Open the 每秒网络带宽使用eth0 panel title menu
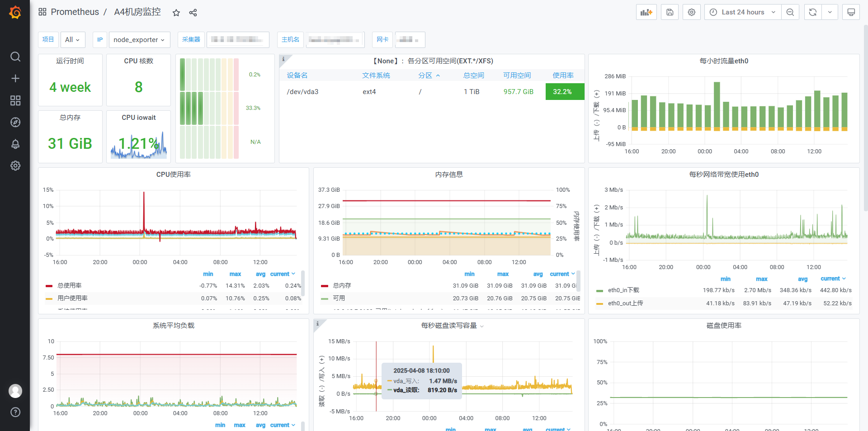The image size is (868, 431). pos(724,175)
